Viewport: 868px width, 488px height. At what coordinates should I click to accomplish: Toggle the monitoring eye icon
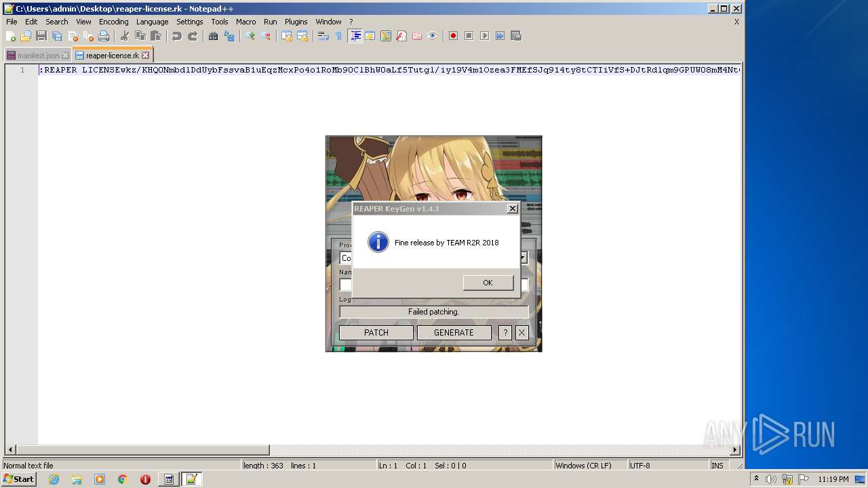[433, 36]
